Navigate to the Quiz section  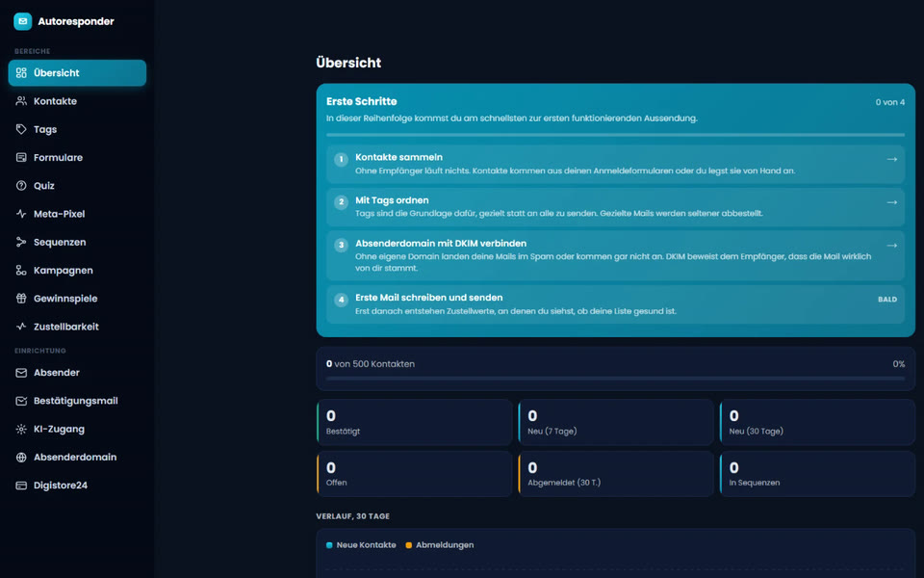click(x=77, y=186)
